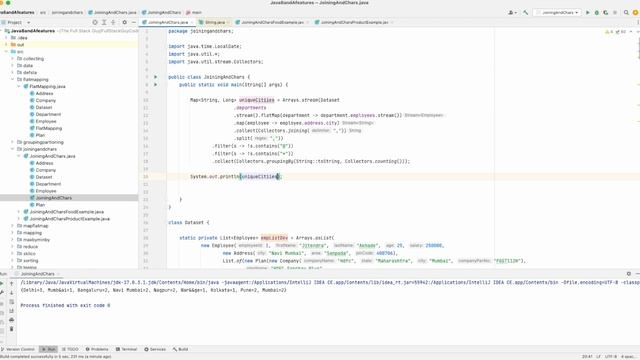Open the Version Control tool window
This screenshot has width=640, height=360.
tap(18, 349)
